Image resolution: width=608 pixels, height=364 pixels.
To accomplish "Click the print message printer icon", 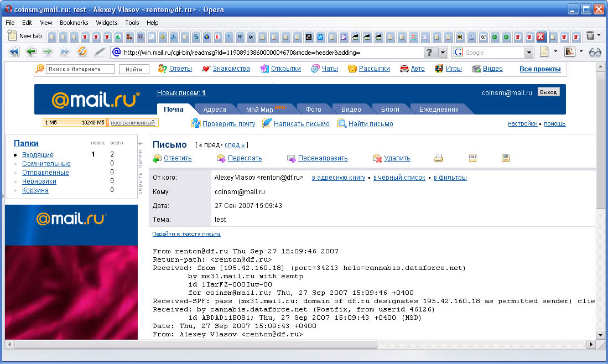I will pyautogui.click(x=439, y=158).
